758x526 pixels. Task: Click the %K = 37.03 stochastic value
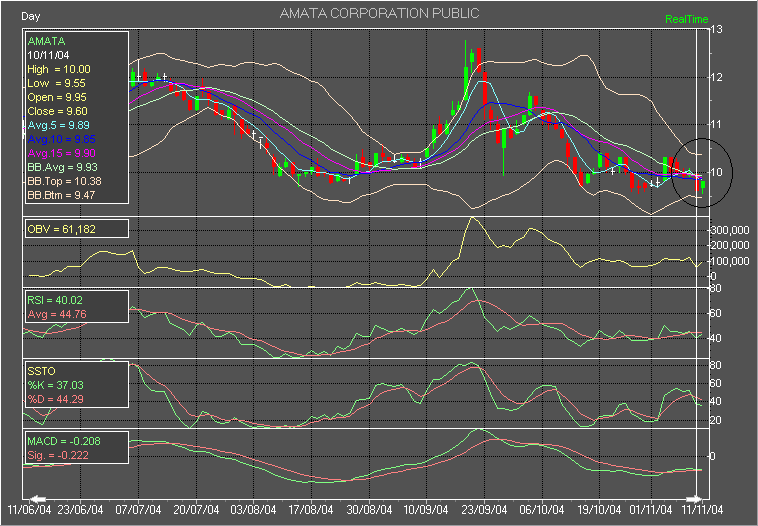pos(56,385)
